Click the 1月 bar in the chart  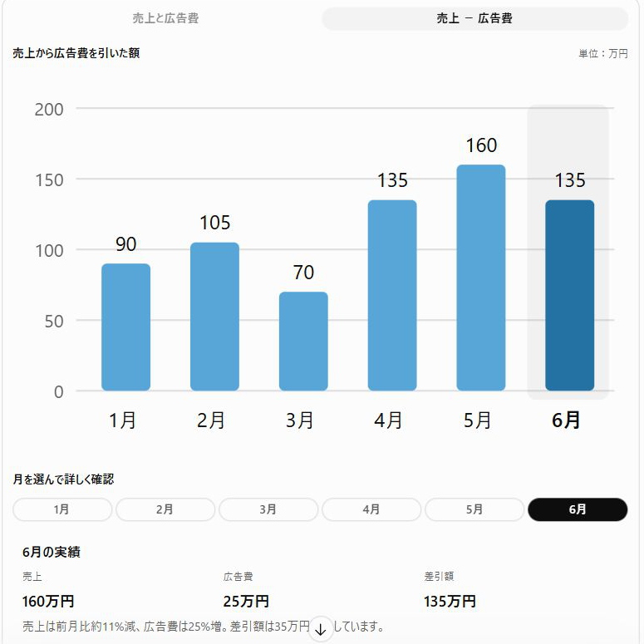[x=125, y=327]
